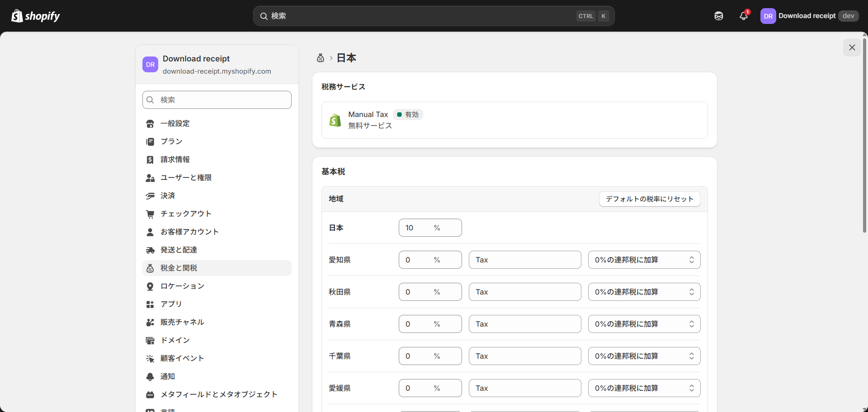868x412 pixels.
Task: Click the 日本 breadcrumb title
Action: (x=346, y=58)
